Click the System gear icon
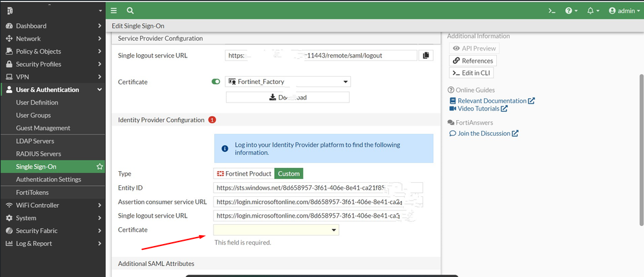Image resolution: width=644 pixels, height=277 pixels. (x=9, y=218)
